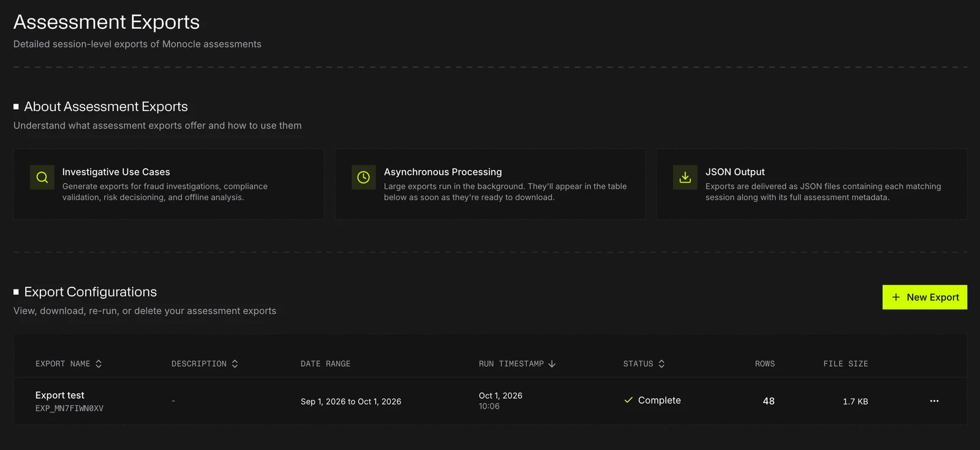This screenshot has width=980, height=450.
Task: Click the plus icon on New Export
Action: [896, 297]
